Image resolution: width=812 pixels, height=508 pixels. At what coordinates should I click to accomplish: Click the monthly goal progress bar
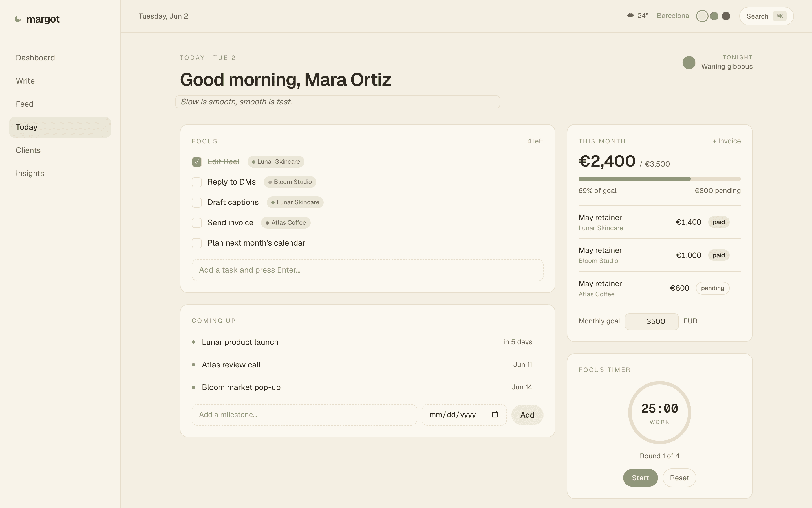(x=659, y=179)
